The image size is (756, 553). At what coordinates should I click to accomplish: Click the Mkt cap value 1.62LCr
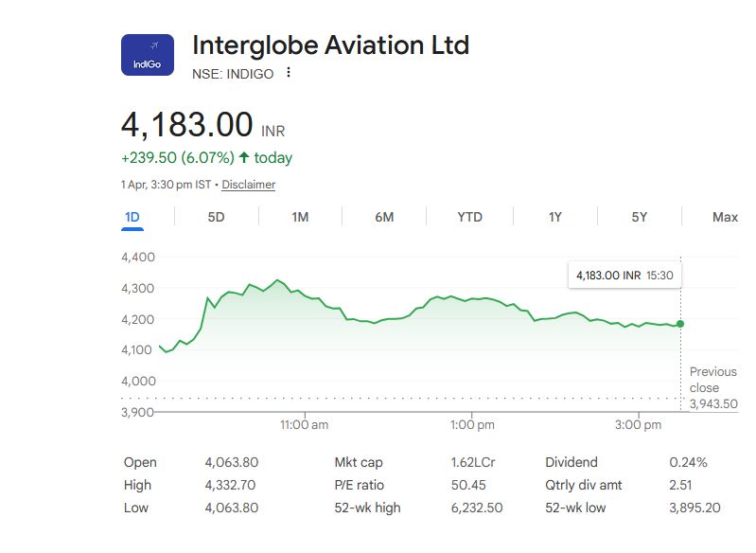(474, 462)
